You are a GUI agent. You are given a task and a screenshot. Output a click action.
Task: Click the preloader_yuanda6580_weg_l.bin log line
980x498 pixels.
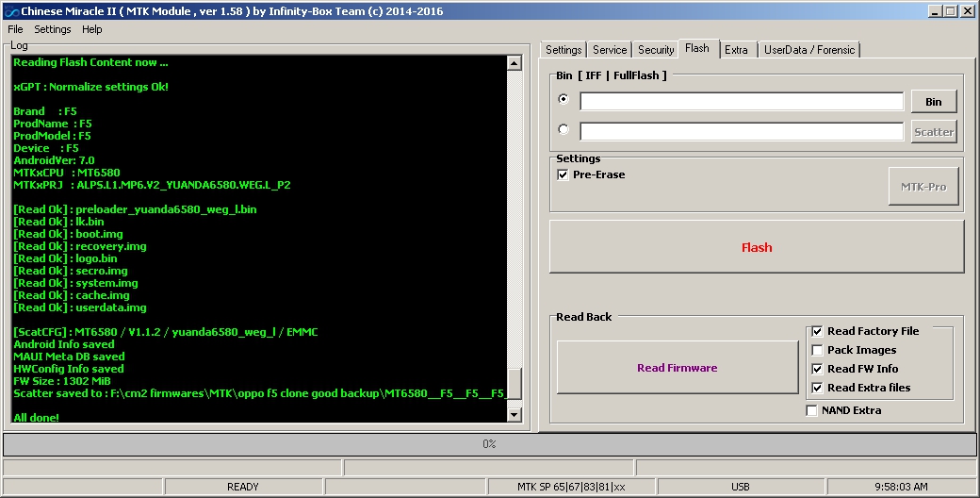(135, 209)
